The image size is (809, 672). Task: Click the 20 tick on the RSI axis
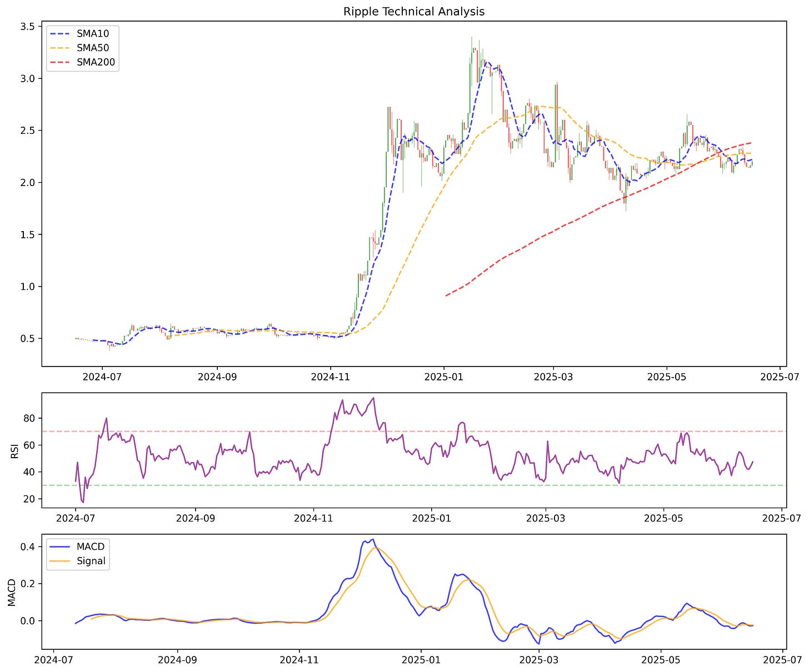pos(29,499)
